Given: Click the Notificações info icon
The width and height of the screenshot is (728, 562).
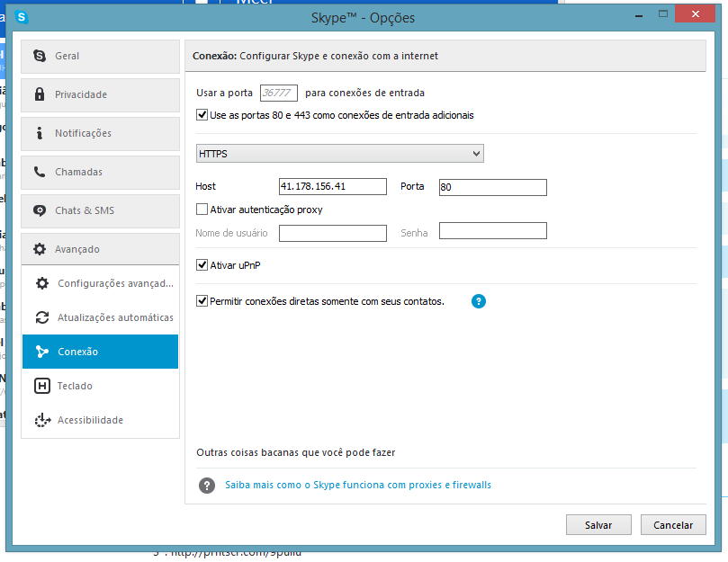Looking at the screenshot, I should point(40,133).
